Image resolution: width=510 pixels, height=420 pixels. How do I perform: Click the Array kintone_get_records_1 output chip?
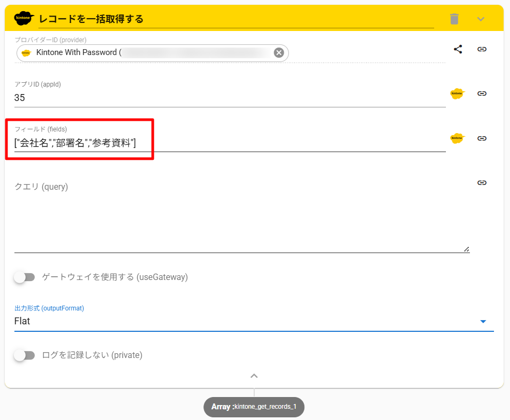click(x=254, y=407)
